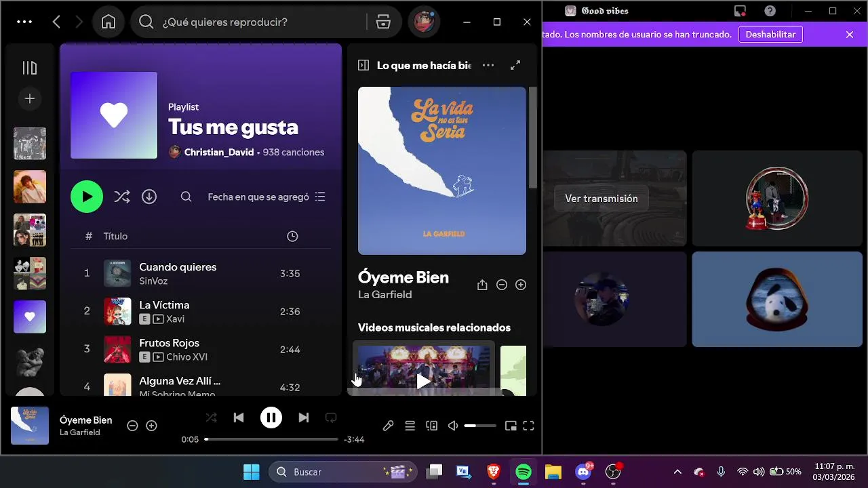Mute with the volume speaker icon
This screenshot has height=488, width=868.
tap(453, 426)
